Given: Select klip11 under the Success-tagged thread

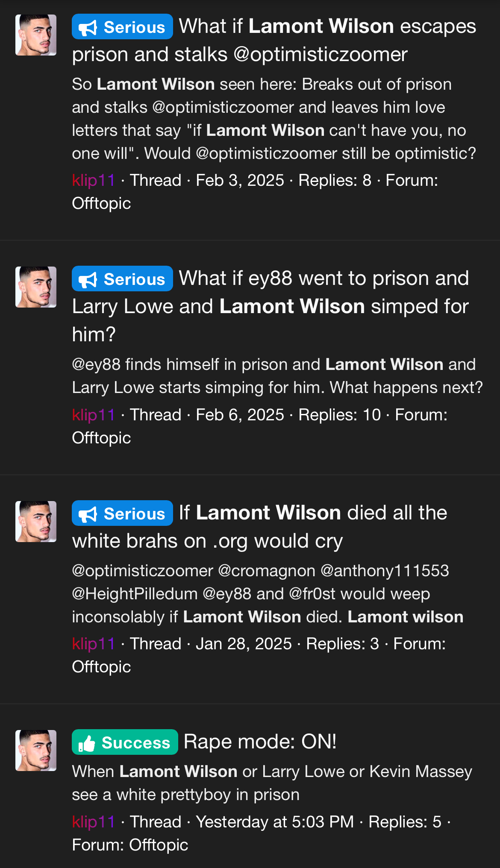Looking at the screenshot, I should pyautogui.click(x=93, y=822).
